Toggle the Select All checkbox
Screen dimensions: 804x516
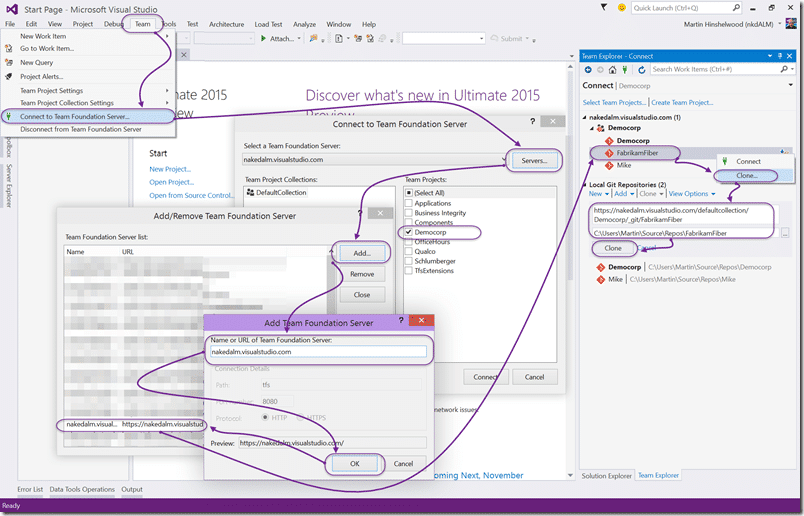click(409, 193)
